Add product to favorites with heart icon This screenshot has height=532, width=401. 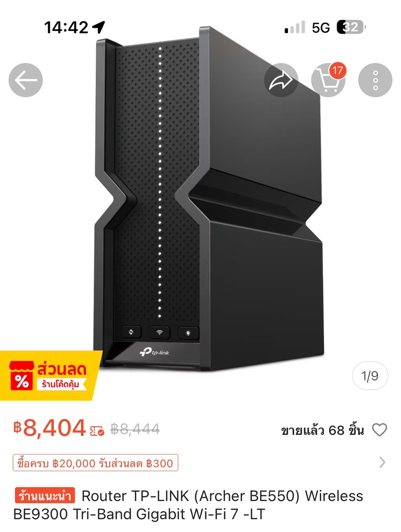pyautogui.click(x=379, y=429)
